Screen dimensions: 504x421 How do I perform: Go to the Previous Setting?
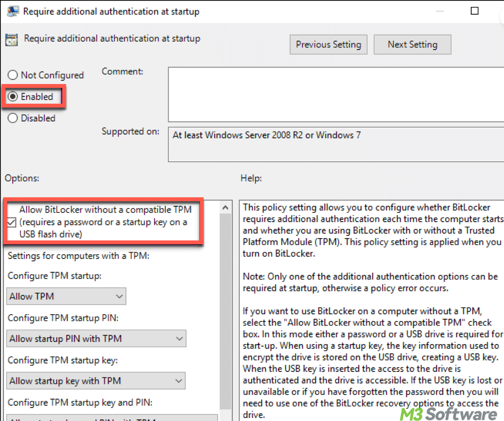click(x=328, y=45)
